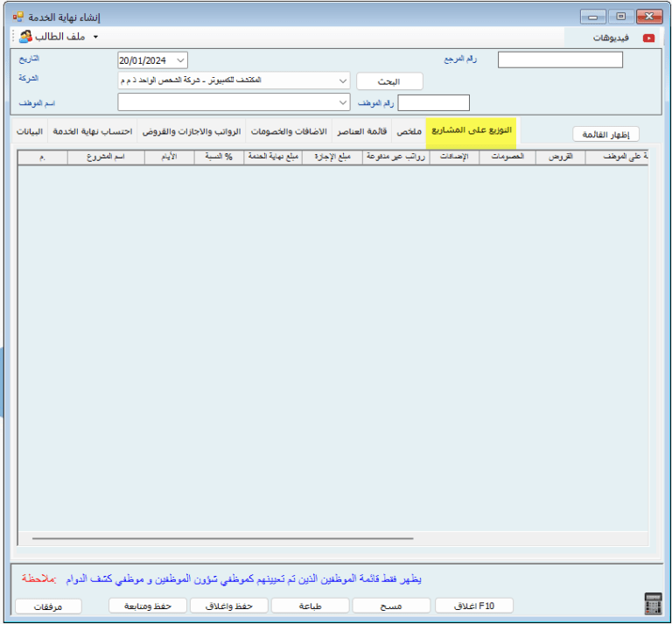
Task: Click in the رقم المرجع input field
Action: pyautogui.click(x=560, y=60)
